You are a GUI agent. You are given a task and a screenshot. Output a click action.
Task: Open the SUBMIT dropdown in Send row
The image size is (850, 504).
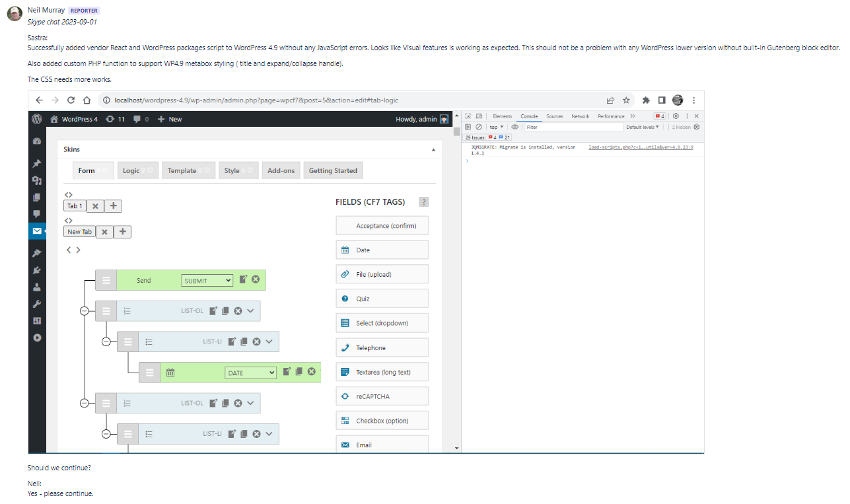[x=207, y=281]
